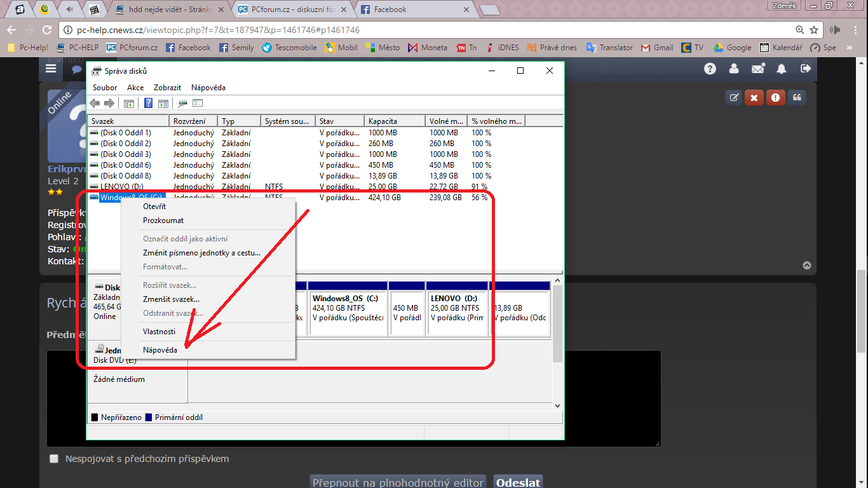Toggle the action pane icon in Správa disků toolbar
Screen dimensions: 868x488
[x=163, y=104]
